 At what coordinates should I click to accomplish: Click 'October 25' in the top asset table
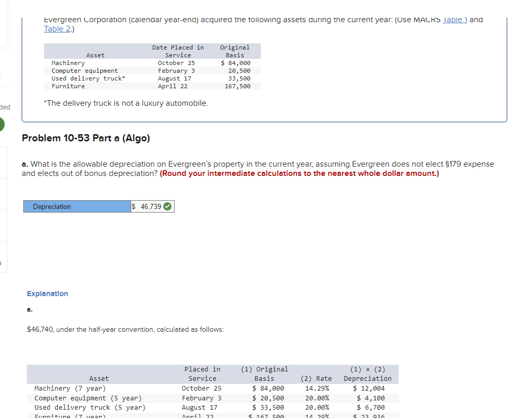176,63
